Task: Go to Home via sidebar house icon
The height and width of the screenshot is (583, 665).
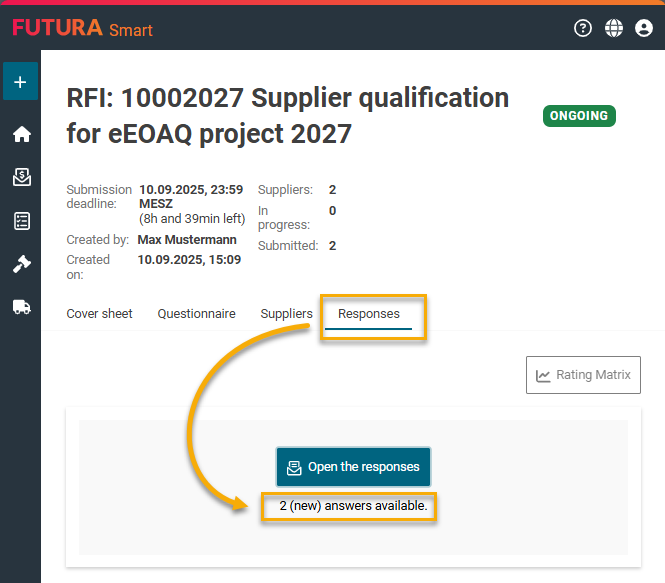Action: 21,134
